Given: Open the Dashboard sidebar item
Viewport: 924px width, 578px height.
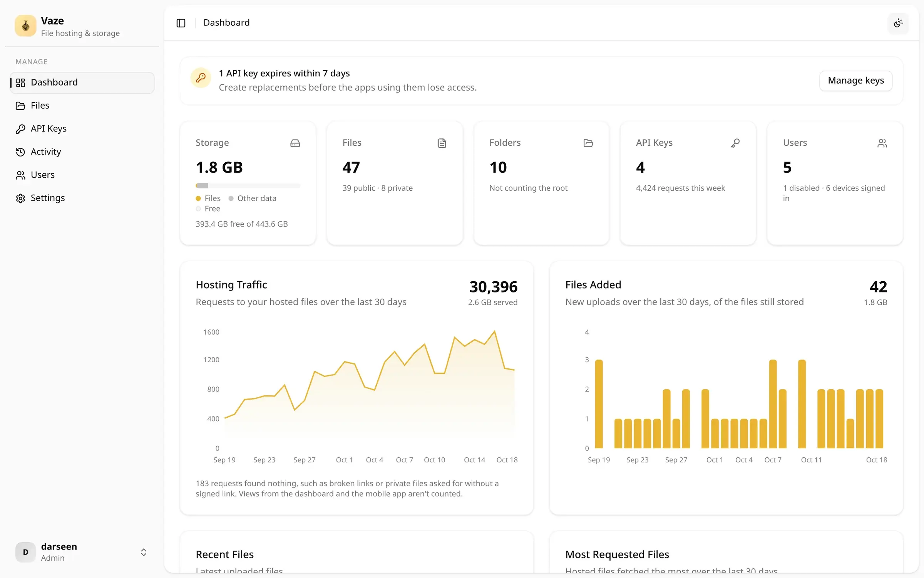Looking at the screenshot, I should 82,82.
